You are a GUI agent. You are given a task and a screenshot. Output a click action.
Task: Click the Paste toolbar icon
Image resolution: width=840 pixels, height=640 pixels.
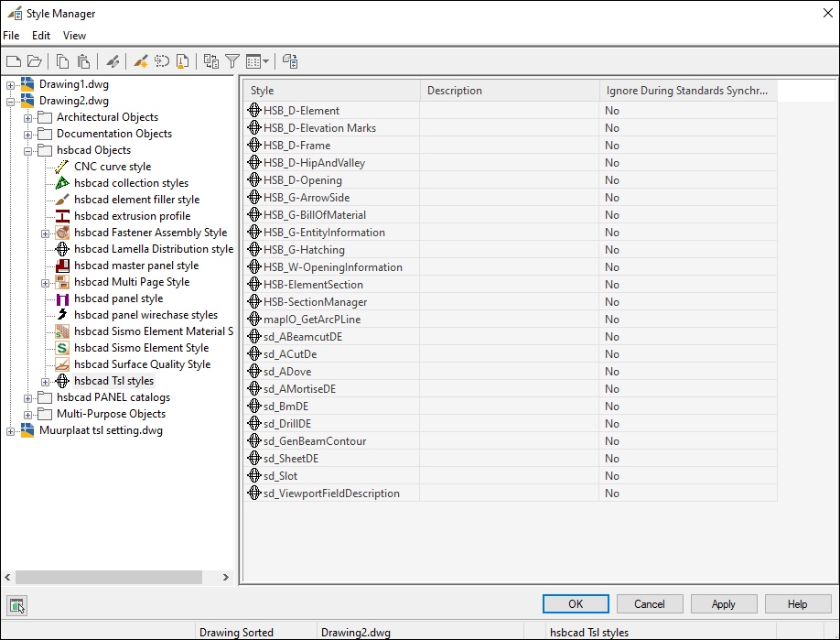click(x=83, y=61)
